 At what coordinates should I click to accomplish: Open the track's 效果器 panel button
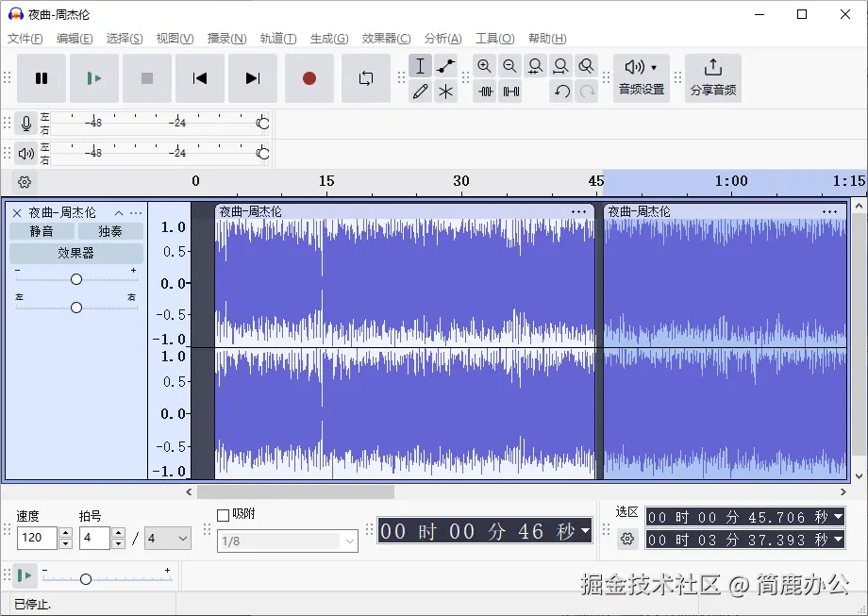(x=75, y=253)
